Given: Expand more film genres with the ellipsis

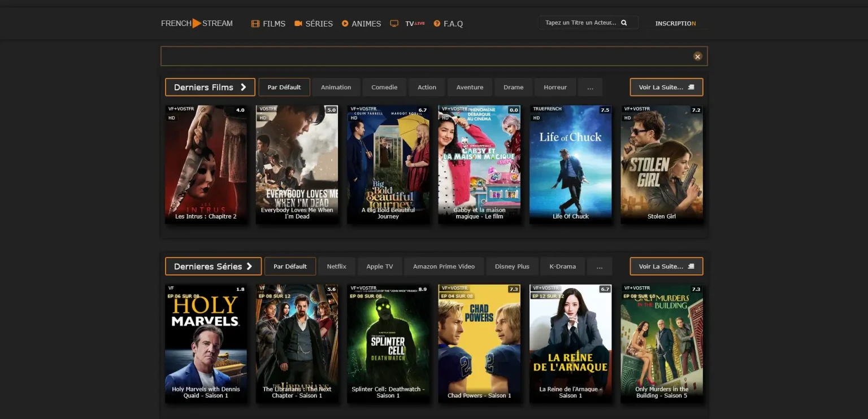Looking at the screenshot, I should [590, 88].
